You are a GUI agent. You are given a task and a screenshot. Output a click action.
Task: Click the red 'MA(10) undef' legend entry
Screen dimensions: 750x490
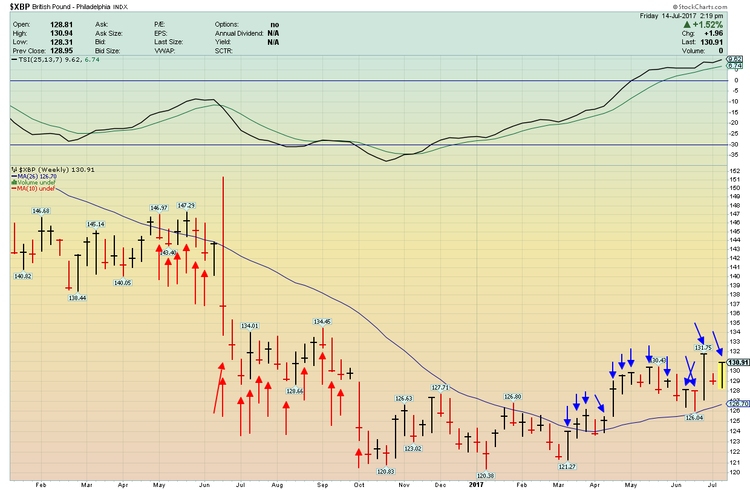pyautogui.click(x=33, y=189)
